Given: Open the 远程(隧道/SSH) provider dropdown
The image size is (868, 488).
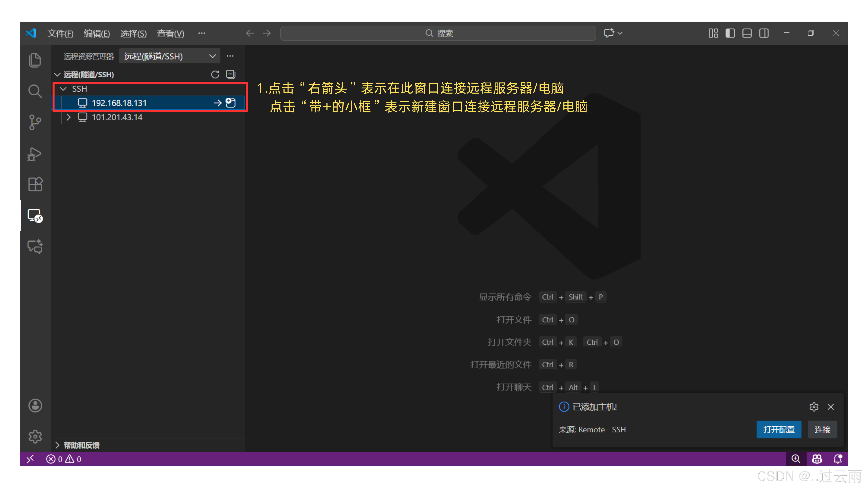Looking at the screenshot, I should 212,56.
